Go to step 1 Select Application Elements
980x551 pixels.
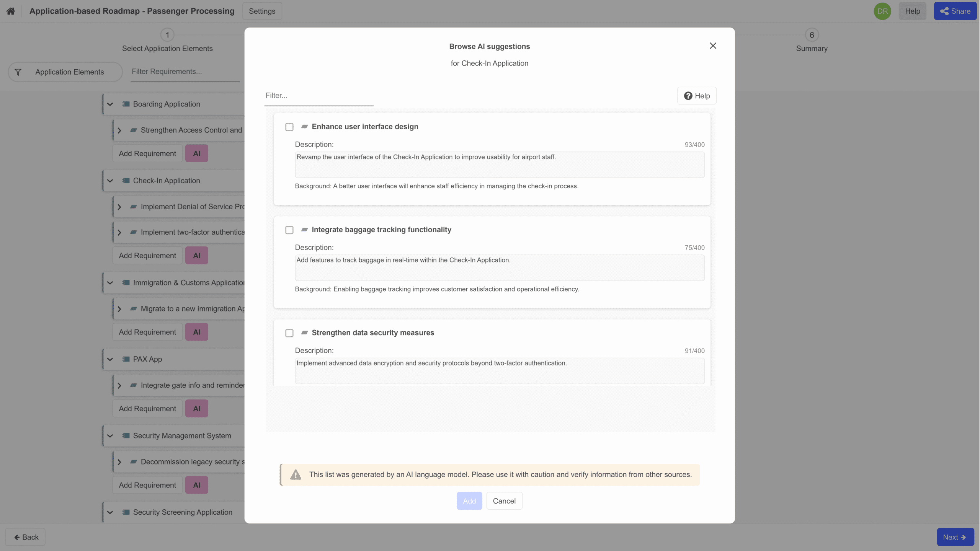(x=167, y=35)
